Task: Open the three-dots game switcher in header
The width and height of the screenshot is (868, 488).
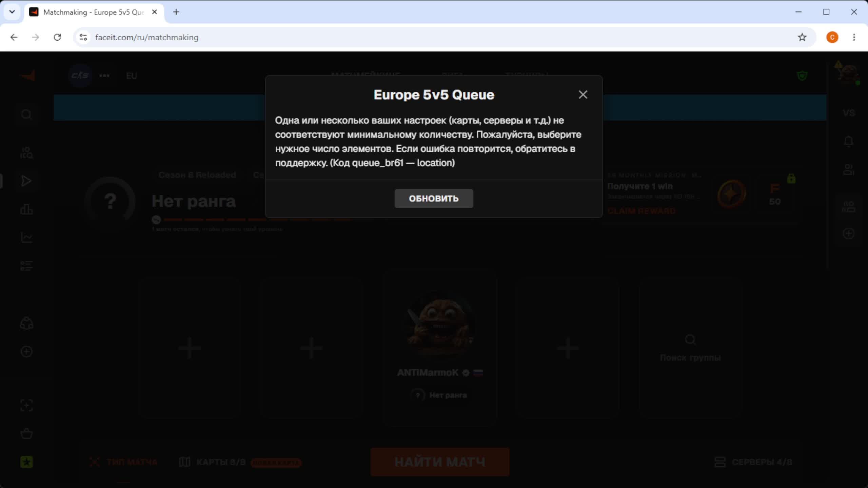Action: tap(104, 76)
